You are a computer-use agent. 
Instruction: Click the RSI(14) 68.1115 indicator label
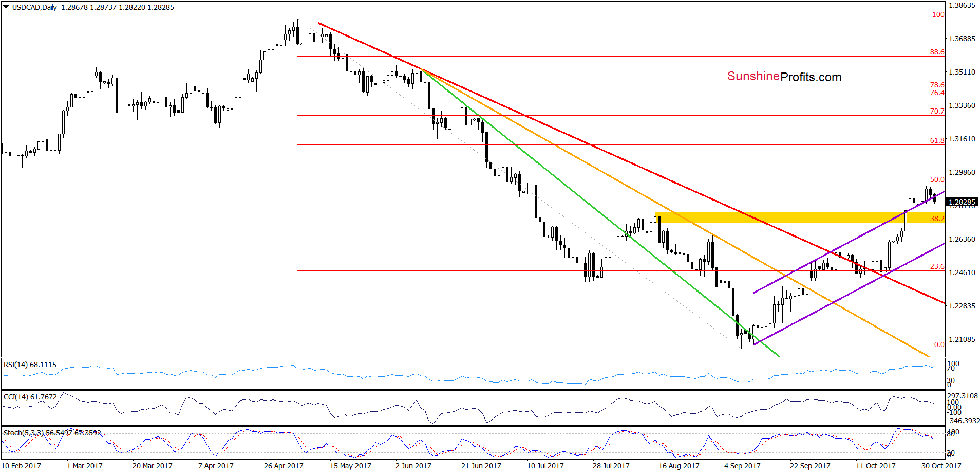pyautogui.click(x=30, y=365)
